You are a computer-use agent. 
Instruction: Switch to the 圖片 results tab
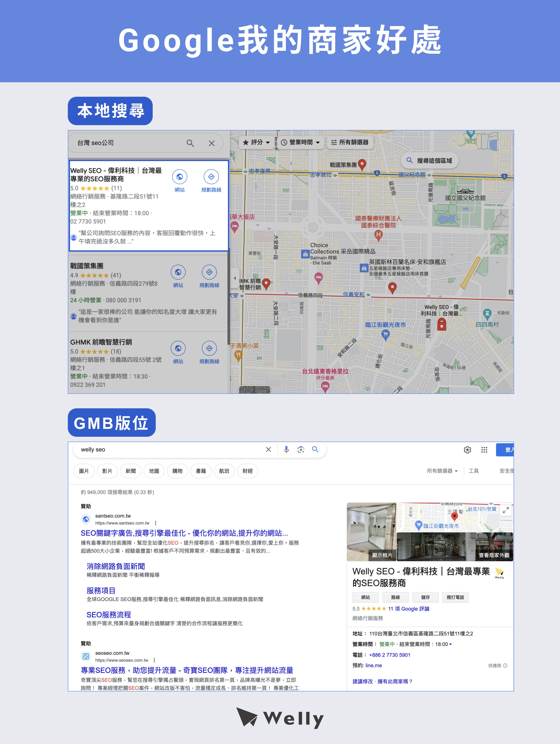tap(84, 471)
